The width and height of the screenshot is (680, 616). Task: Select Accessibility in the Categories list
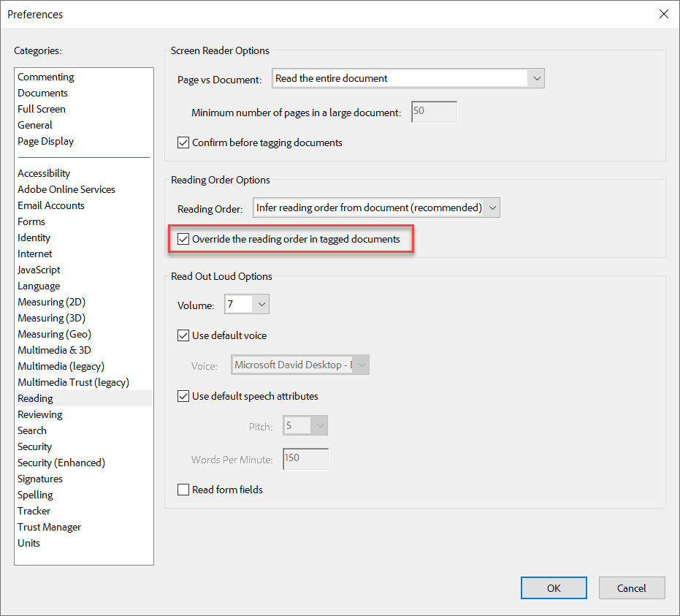pyautogui.click(x=44, y=173)
